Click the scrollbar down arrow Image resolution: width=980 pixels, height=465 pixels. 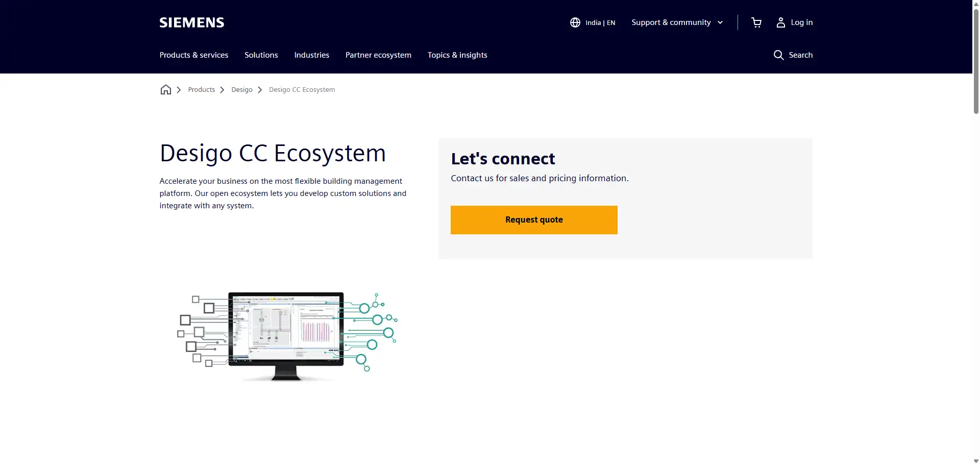976,461
